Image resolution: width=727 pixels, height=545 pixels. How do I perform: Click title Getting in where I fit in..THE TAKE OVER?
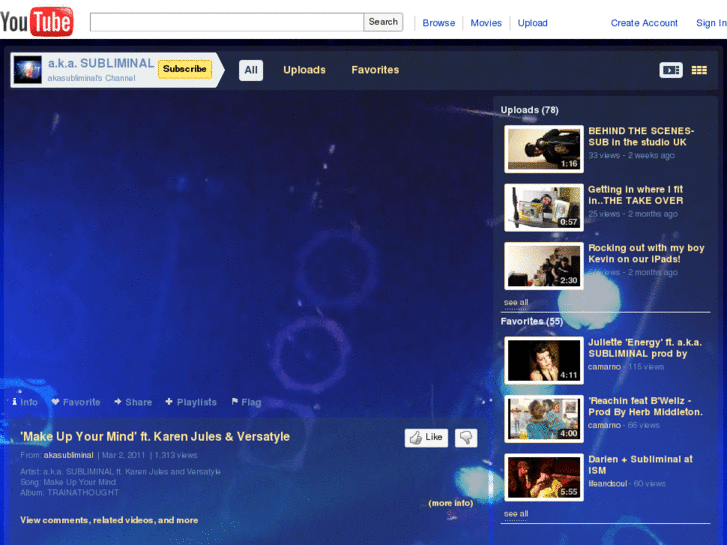(636, 195)
